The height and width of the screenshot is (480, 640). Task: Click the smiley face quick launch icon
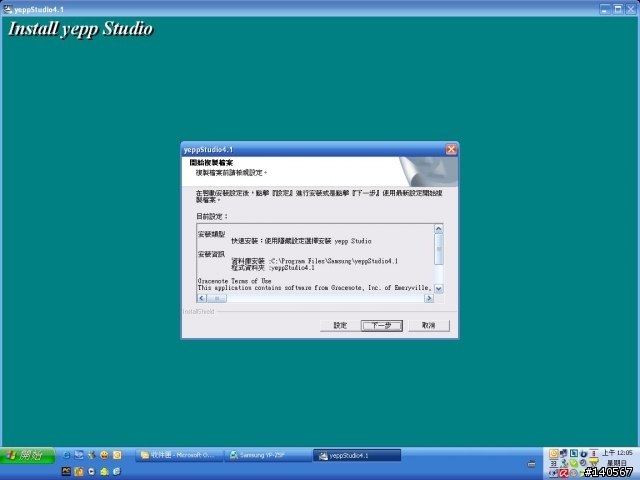click(x=104, y=455)
